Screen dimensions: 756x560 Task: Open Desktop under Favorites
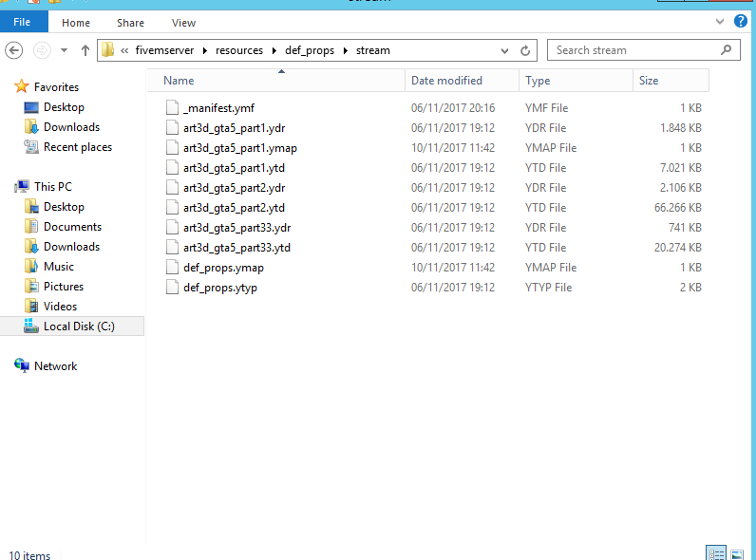click(x=64, y=107)
